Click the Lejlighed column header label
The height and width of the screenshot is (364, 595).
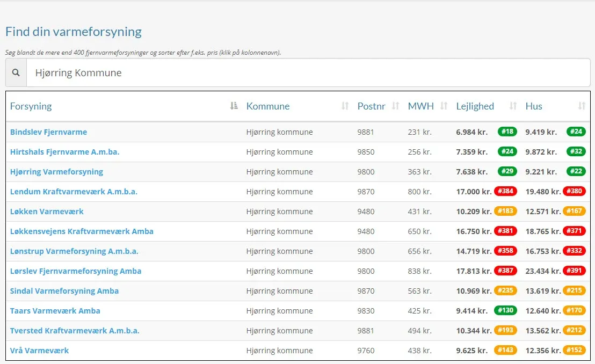[475, 106]
